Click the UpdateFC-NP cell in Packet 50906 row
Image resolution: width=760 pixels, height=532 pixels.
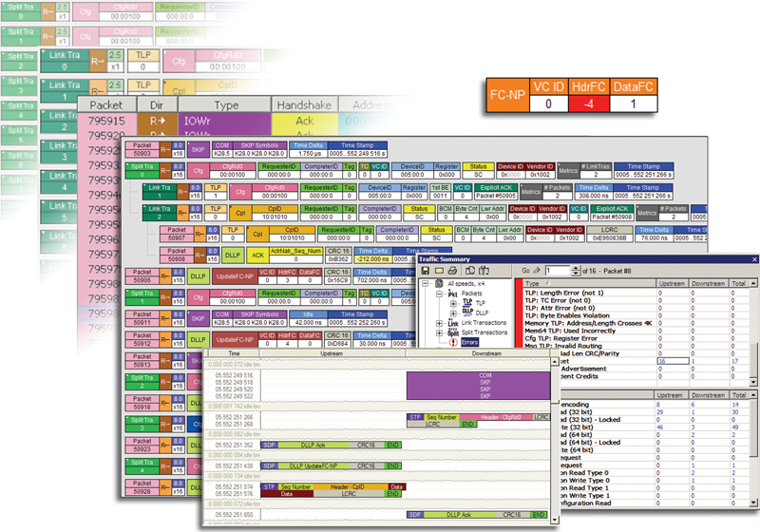pyautogui.click(x=235, y=276)
